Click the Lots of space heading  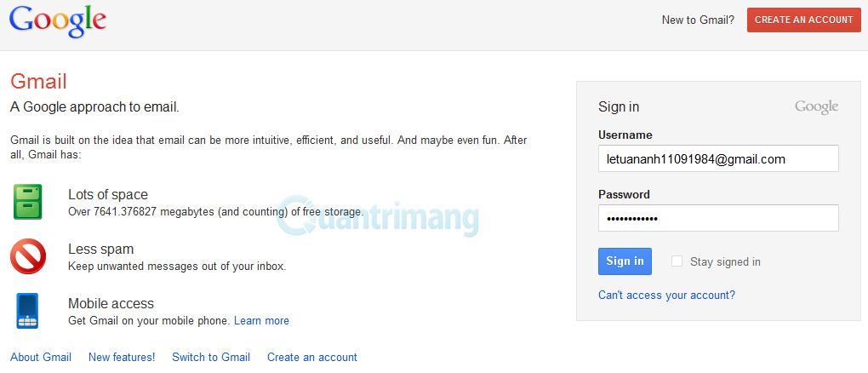108,194
